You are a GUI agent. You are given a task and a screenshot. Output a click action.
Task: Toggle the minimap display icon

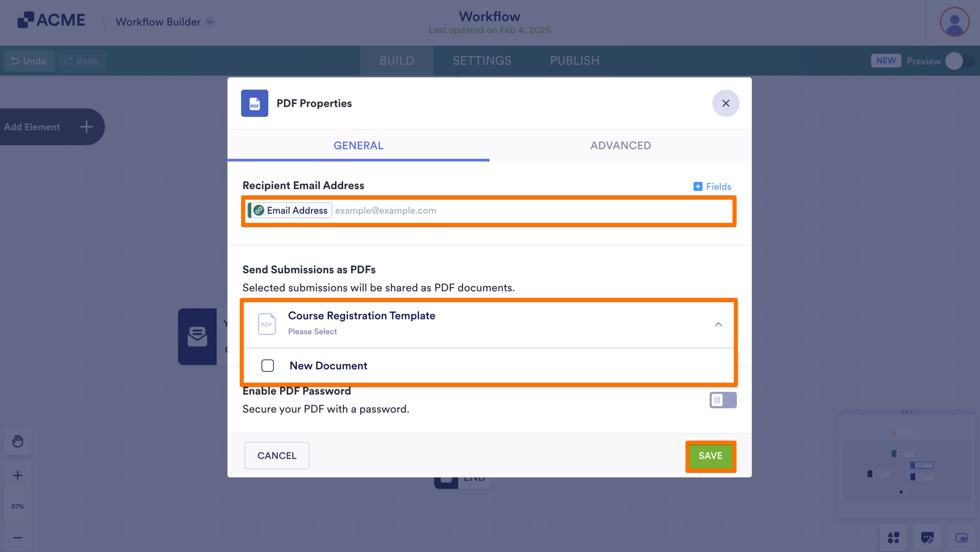(x=961, y=538)
